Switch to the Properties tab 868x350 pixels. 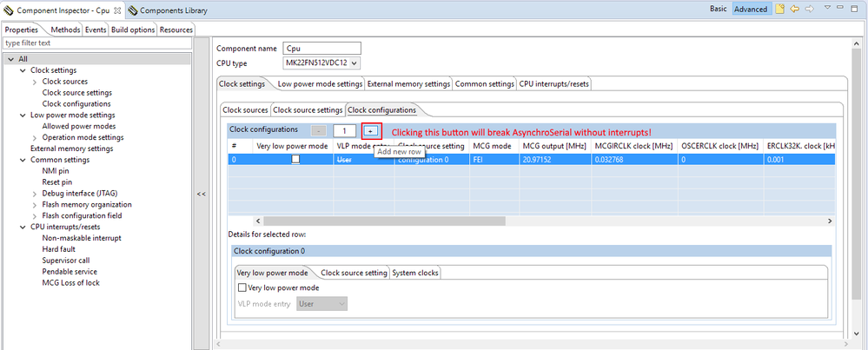[x=22, y=30]
